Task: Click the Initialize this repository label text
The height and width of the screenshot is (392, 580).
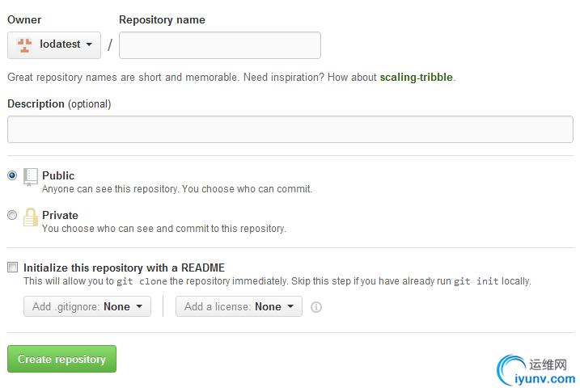Action: tap(124, 268)
